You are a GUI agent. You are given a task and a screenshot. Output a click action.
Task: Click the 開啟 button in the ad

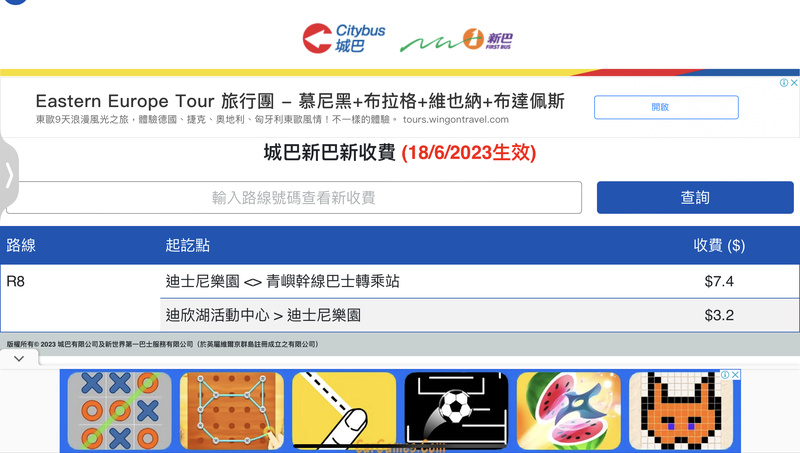coord(666,107)
